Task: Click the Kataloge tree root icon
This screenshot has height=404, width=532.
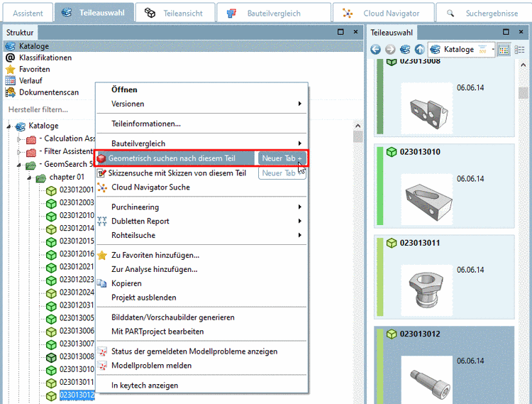Action: click(21, 126)
